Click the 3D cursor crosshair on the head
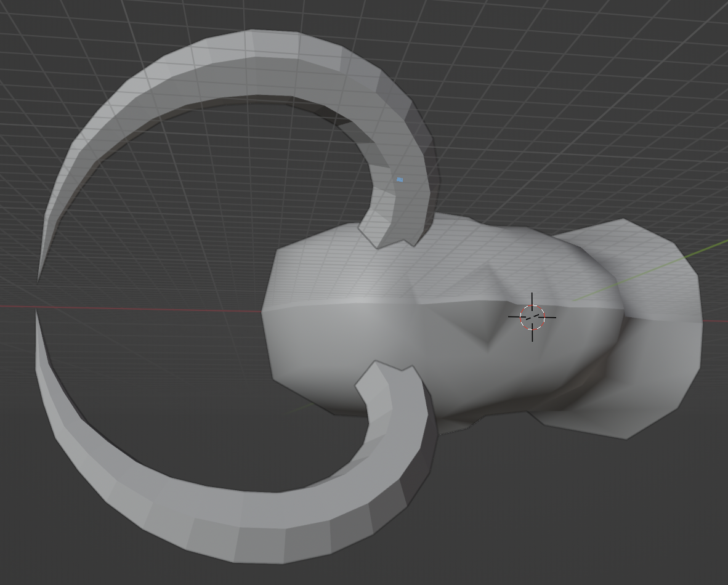The height and width of the screenshot is (585, 728). click(x=532, y=317)
